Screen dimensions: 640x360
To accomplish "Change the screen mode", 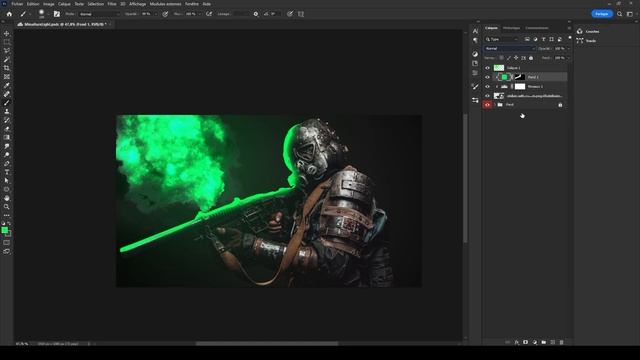I will pos(7,251).
